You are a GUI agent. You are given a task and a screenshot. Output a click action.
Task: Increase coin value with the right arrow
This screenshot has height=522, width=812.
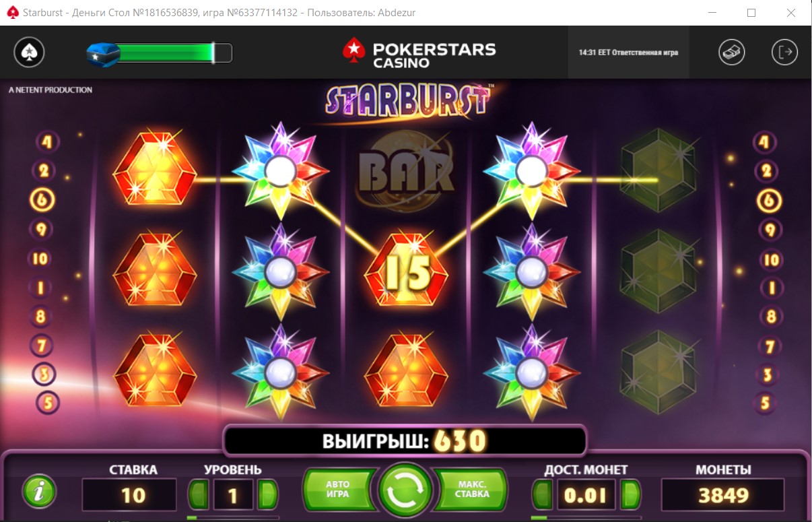click(630, 495)
